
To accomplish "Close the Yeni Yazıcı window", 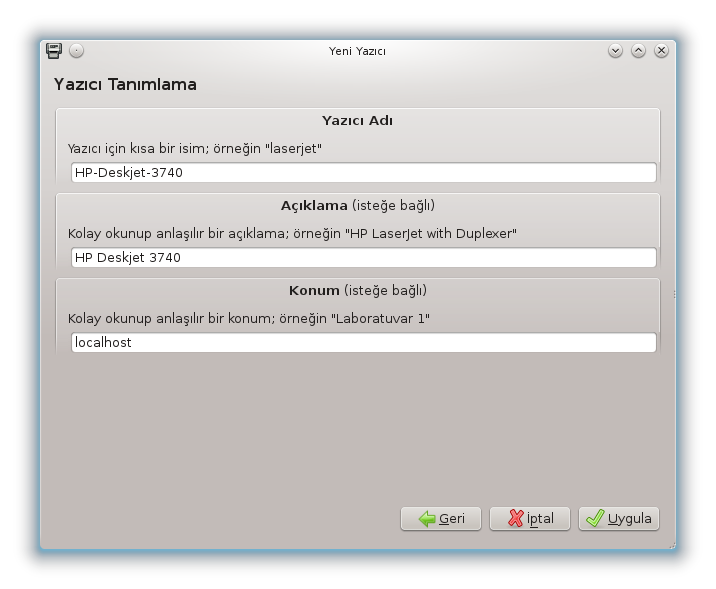I will (661, 51).
